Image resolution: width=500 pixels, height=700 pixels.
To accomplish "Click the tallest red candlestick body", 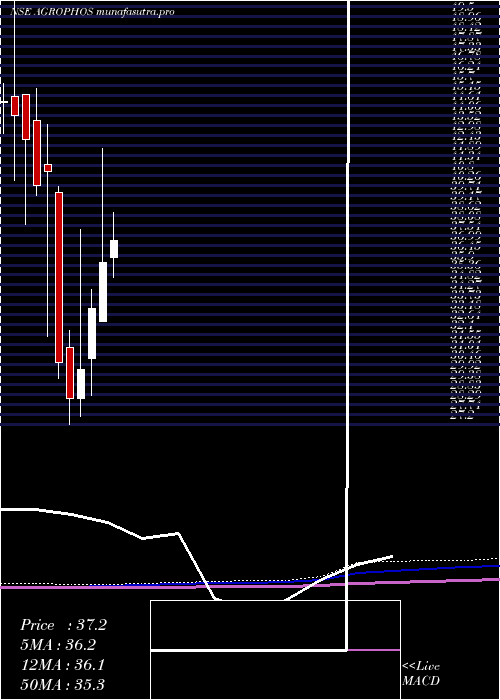I will [59, 277].
